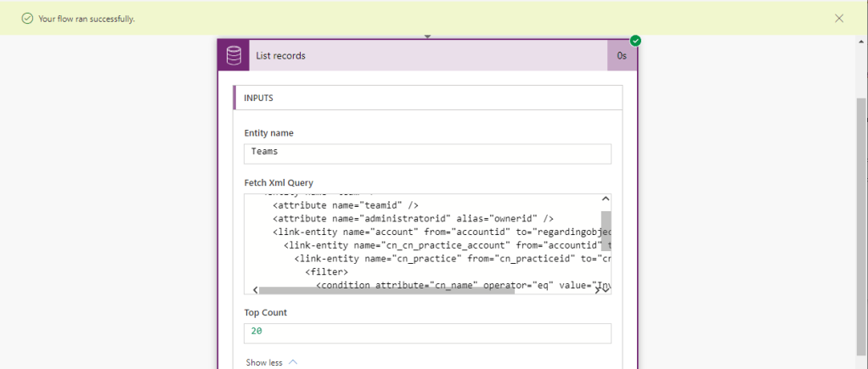Dismiss the flow success banner

pos(839,18)
